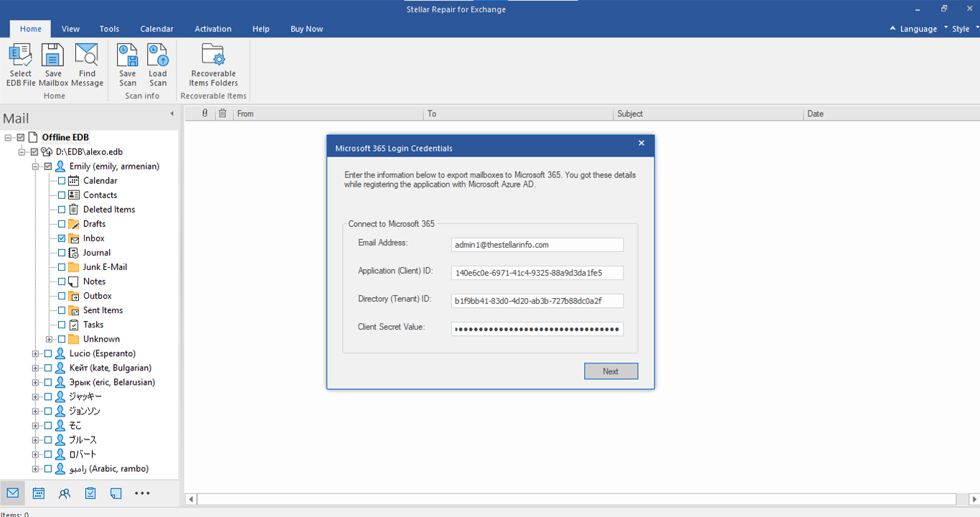The width and height of the screenshot is (980, 517).
Task: Open Recoverable Items Folders
Action: pos(214,56)
